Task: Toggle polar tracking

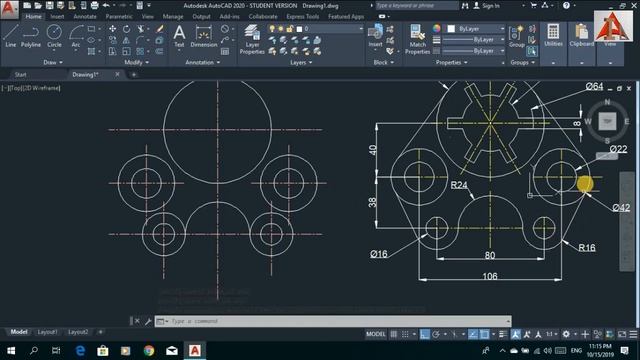Action: 436,334
